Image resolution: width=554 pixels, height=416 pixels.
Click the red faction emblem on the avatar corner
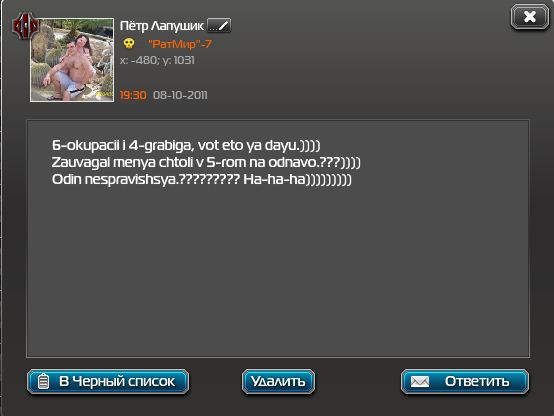[x=25, y=25]
